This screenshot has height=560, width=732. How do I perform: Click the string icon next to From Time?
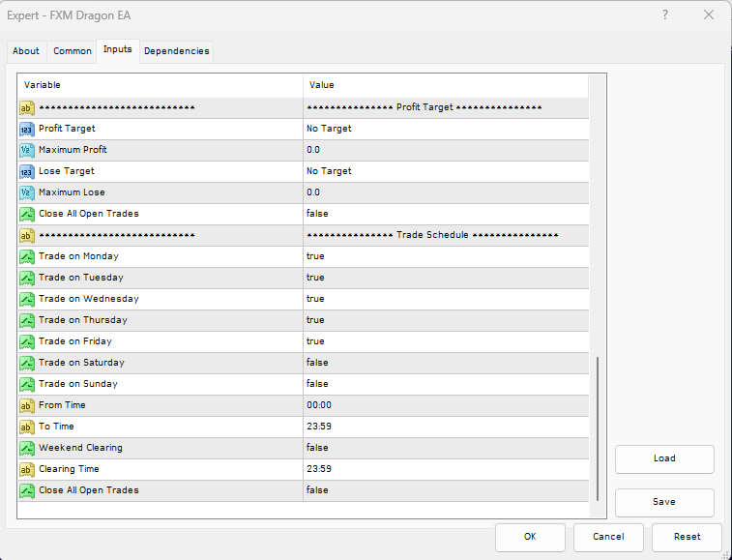[x=27, y=405]
